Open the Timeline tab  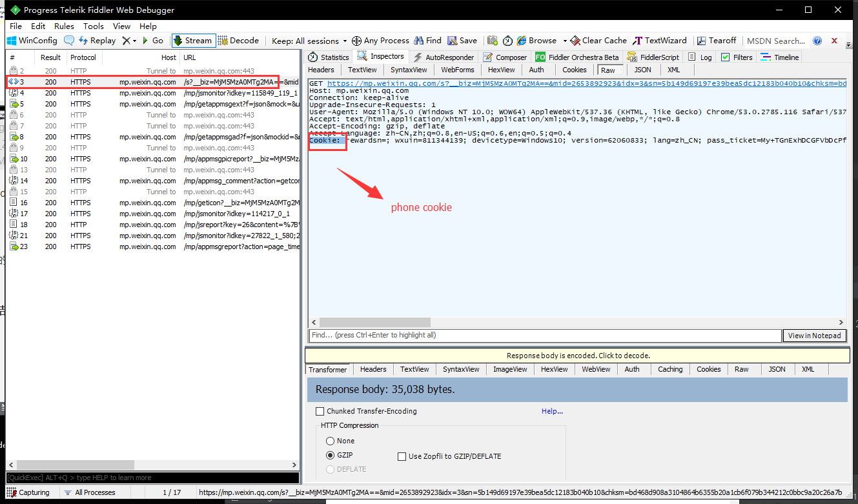click(780, 57)
